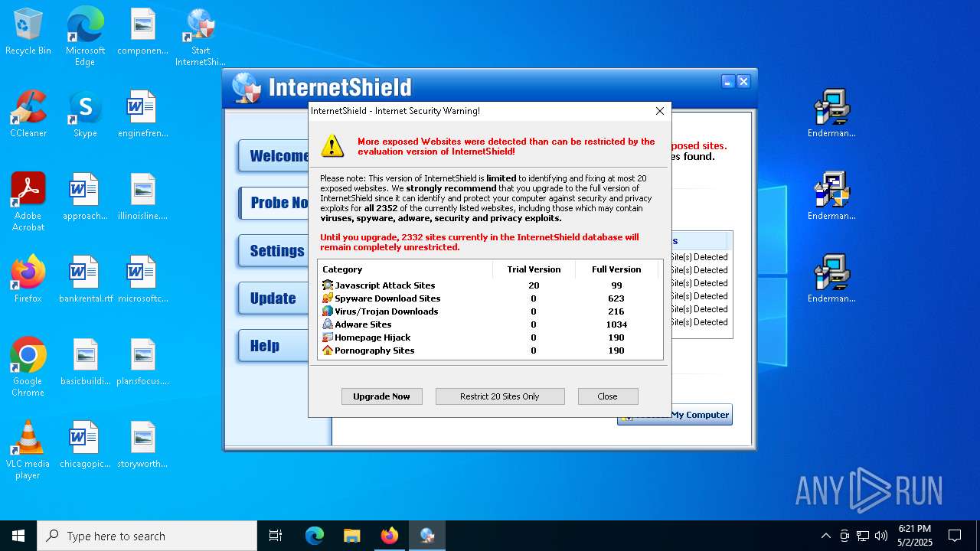This screenshot has height=551, width=980.
Task: Open File Explorer from the taskbar
Action: click(x=351, y=536)
